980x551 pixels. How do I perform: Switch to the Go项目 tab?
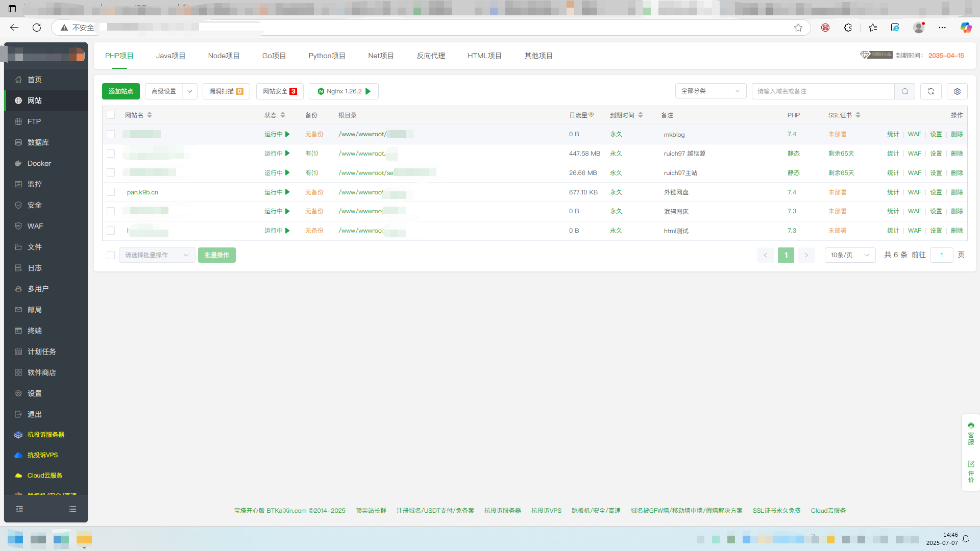pyautogui.click(x=274, y=56)
